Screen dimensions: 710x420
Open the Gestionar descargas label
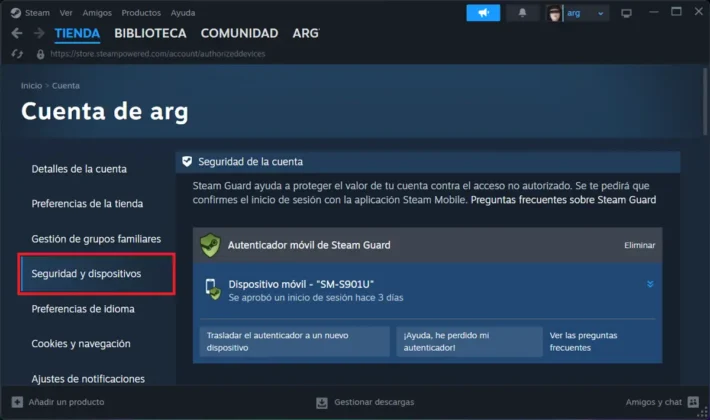(374, 402)
